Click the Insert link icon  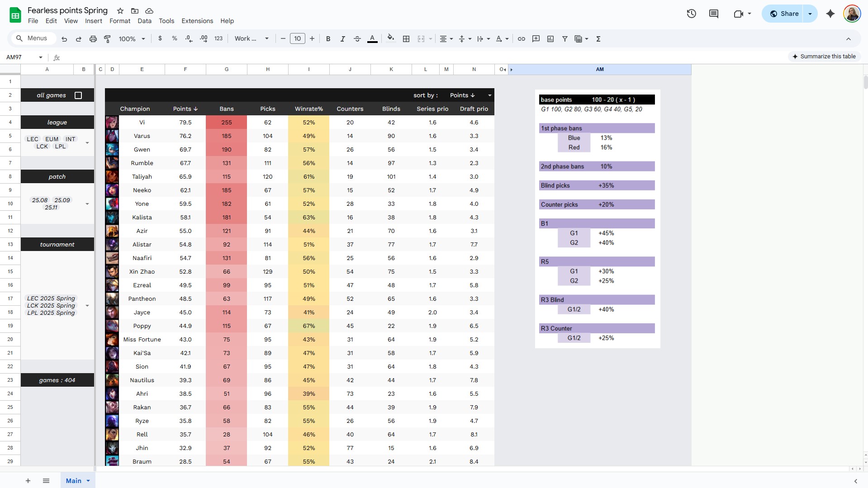coord(521,39)
